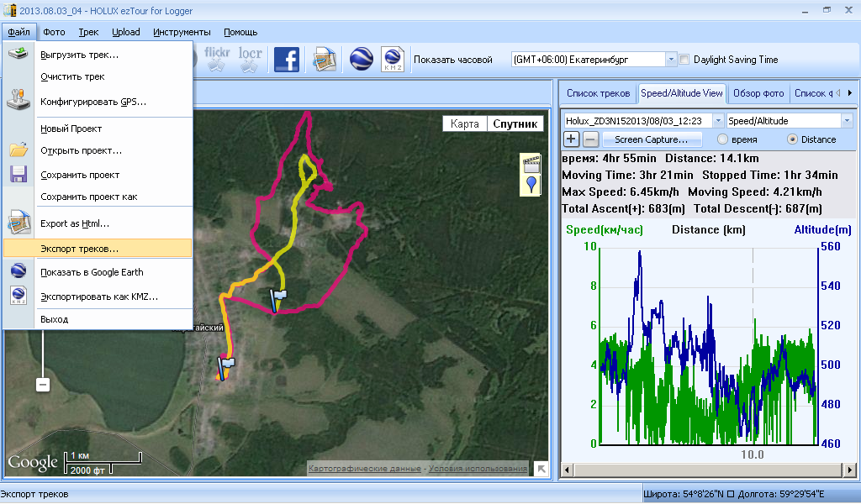Screen dimensions: 861x504
Task: Click the chart zoom in plus button
Action: point(571,139)
